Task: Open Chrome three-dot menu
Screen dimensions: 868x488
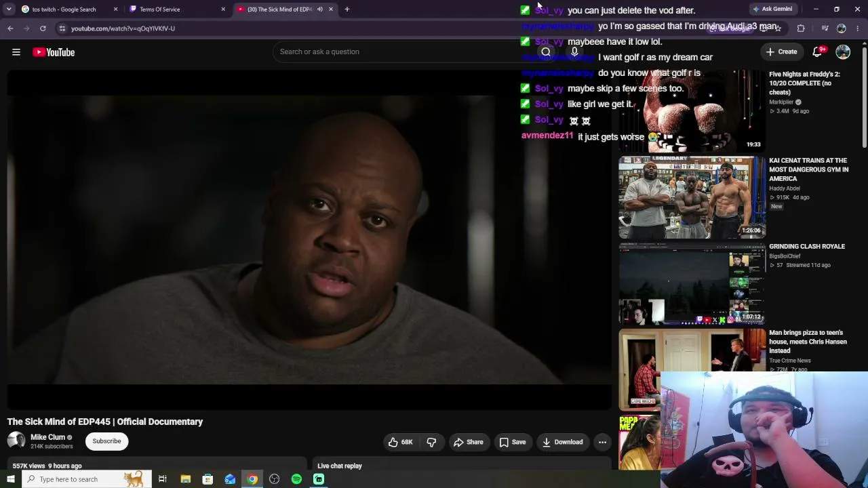Action: pos(858,28)
